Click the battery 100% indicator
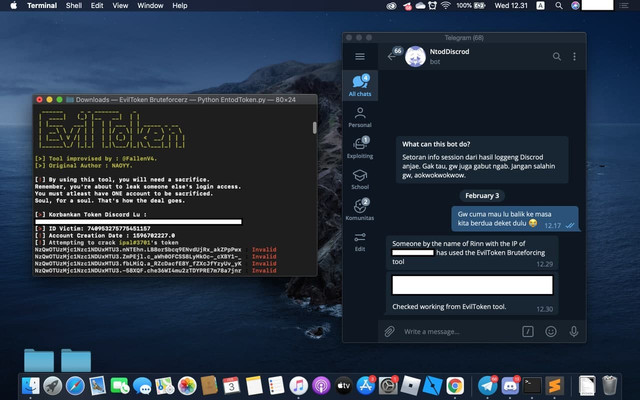This screenshot has height=400, width=640. 471,5
